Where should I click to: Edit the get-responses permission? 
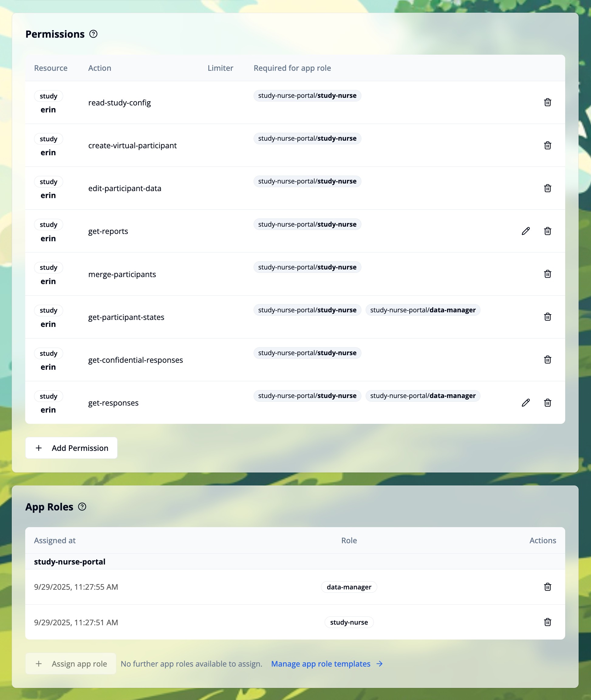click(526, 403)
